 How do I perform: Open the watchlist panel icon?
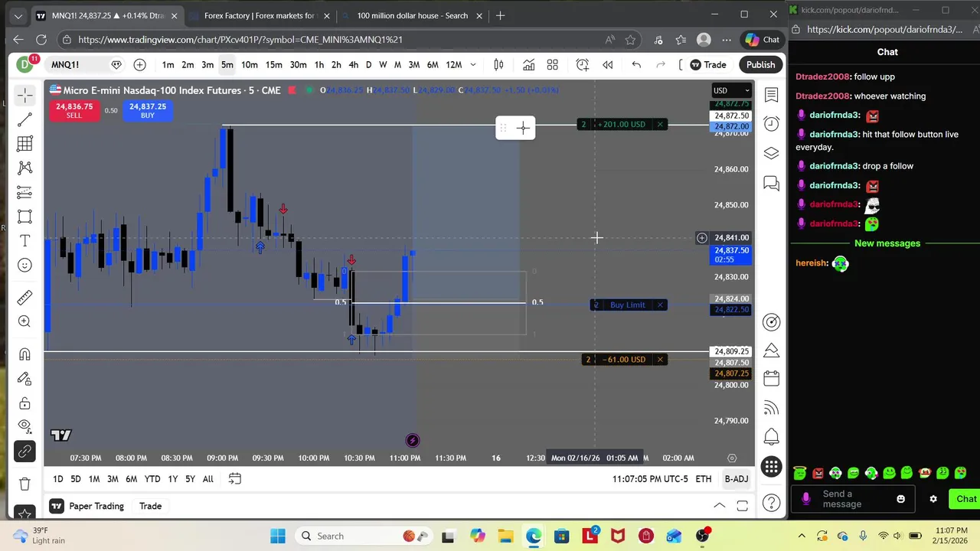771,95
